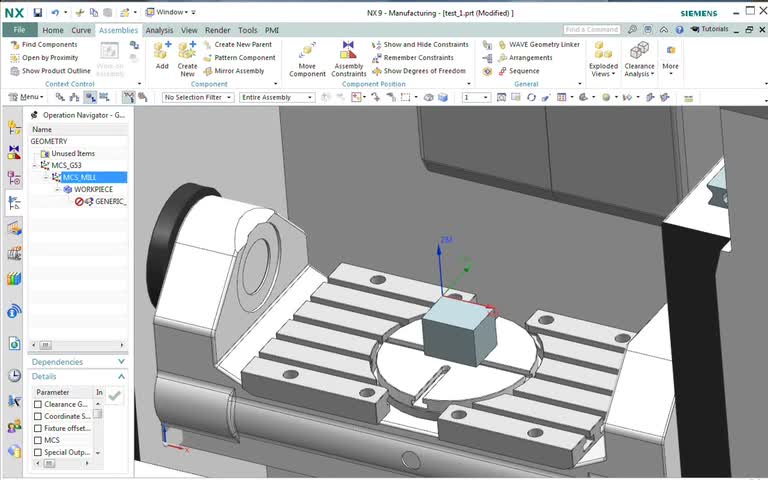Screen dimensions: 768x480
Task: Open the More dropdown in ribbon
Action: point(670,59)
